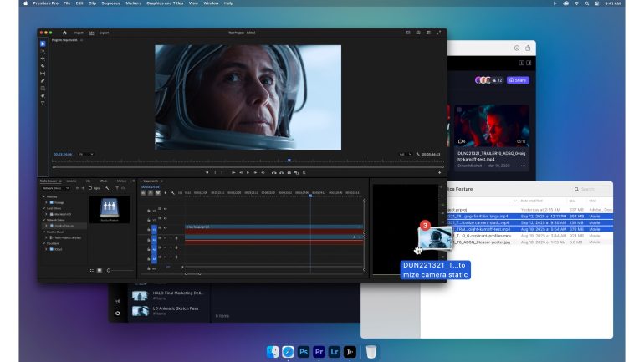Screen dimensions: 644x362
Task: Switch to the Export tab
Action: click(x=104, y=33)
